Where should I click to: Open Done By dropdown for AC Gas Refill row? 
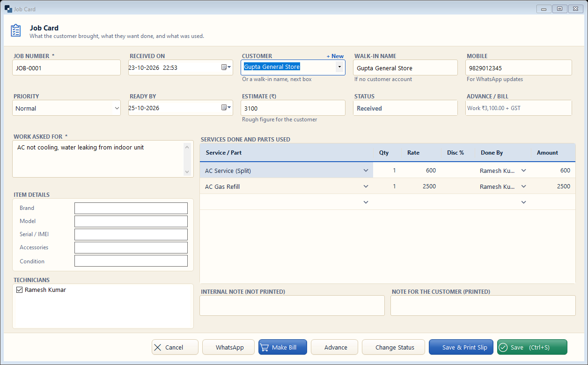[524, 186]
